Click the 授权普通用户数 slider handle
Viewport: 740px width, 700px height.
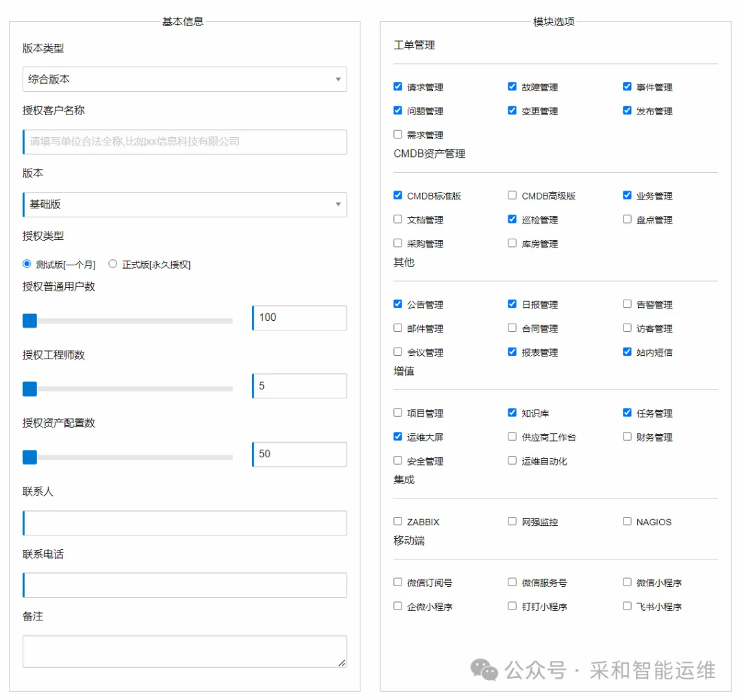click(x=29, y=321)
